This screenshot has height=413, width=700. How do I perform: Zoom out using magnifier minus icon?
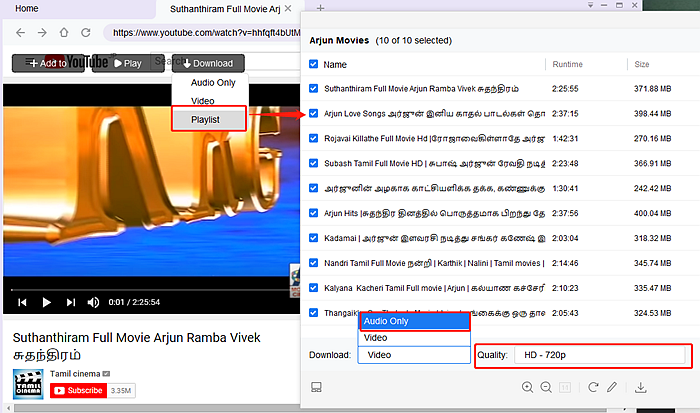coord(546,387)
